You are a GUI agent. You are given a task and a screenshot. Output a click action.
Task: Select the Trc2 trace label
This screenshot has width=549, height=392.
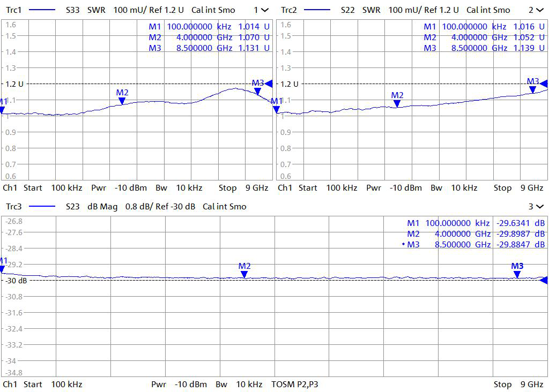(x=288, y=10)
